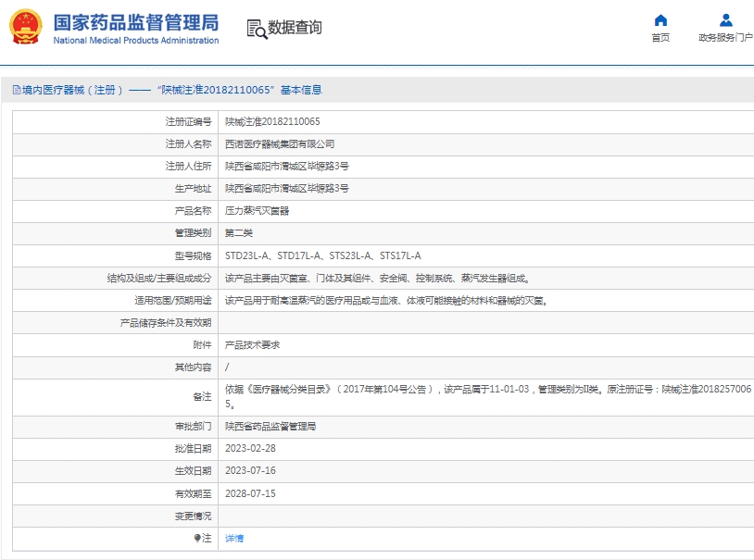Click the 生产地址 address value

286,189
